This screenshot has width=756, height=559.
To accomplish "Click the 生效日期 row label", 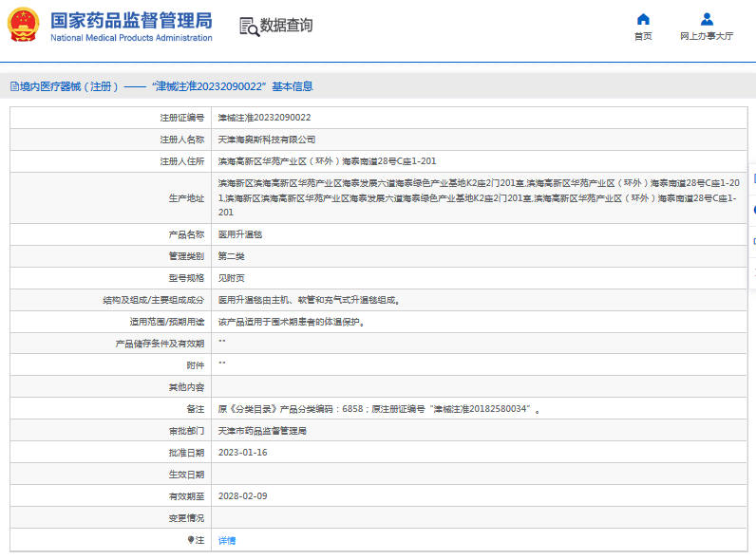I will click(x=186, y=475).
